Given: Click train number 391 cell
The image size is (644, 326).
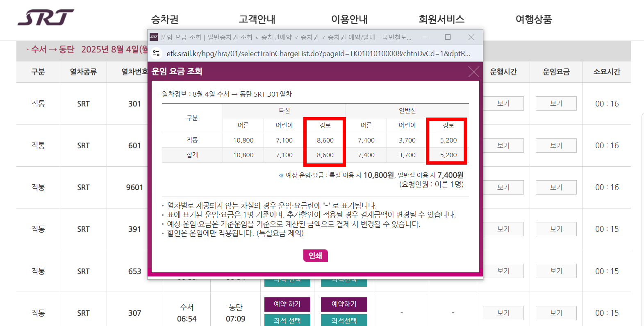Looking at the screenshot, I should click(134, 229).
